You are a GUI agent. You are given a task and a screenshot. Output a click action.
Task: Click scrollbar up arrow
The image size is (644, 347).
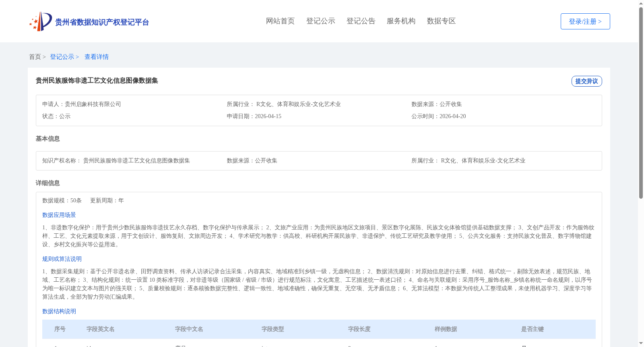point(641,3)
